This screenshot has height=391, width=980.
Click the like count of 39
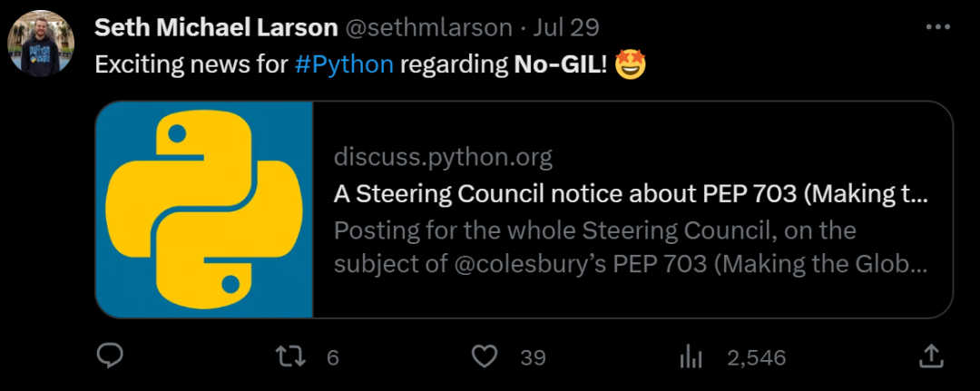tap(533, 357)
